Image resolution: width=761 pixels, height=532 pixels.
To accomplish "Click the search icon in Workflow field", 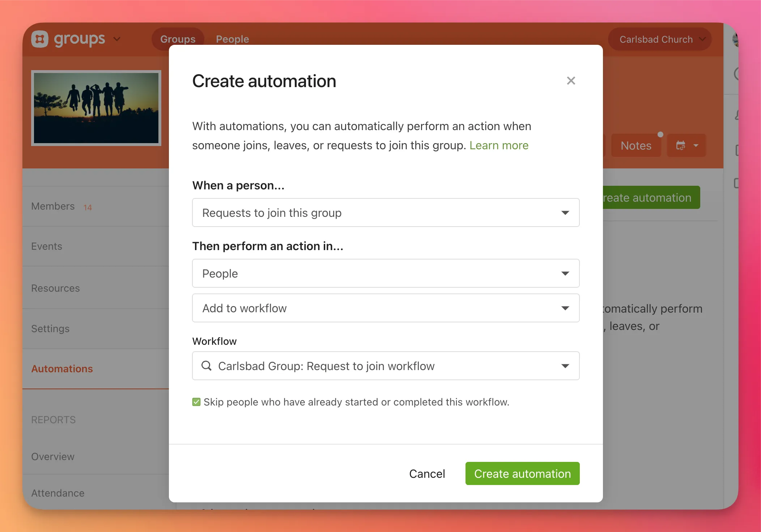I will [207, 366].
